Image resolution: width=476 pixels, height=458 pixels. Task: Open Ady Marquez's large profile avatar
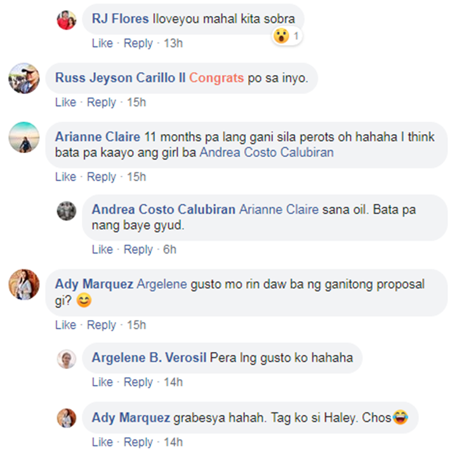click(x=24, y=285)
